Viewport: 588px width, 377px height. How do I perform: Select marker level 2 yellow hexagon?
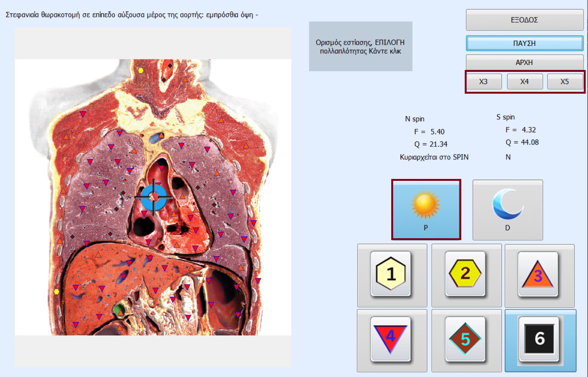click(466, 275)
